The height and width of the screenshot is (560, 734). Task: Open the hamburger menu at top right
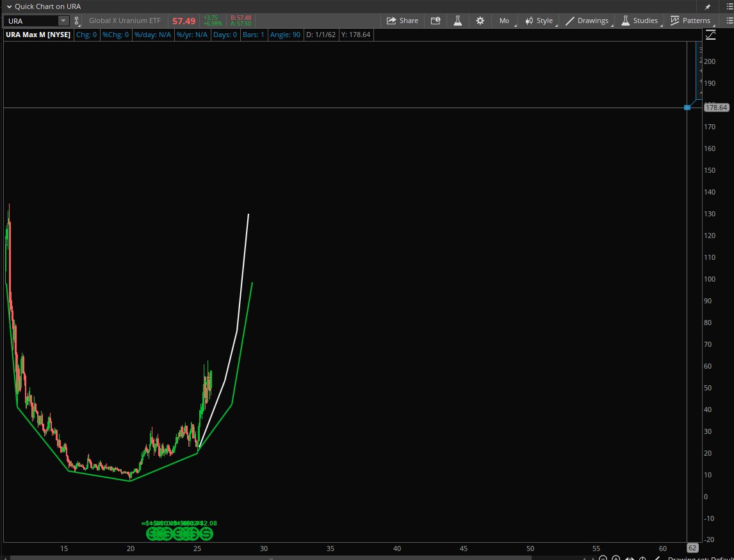tap(729, 20)
